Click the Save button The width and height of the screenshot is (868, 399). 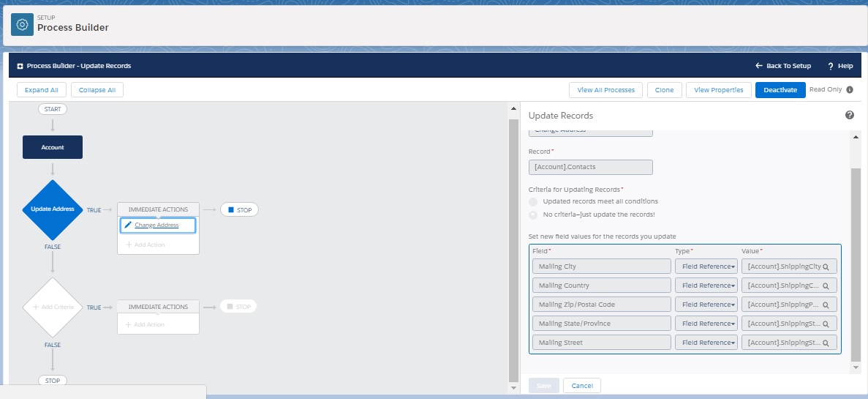tap(543, 386)
